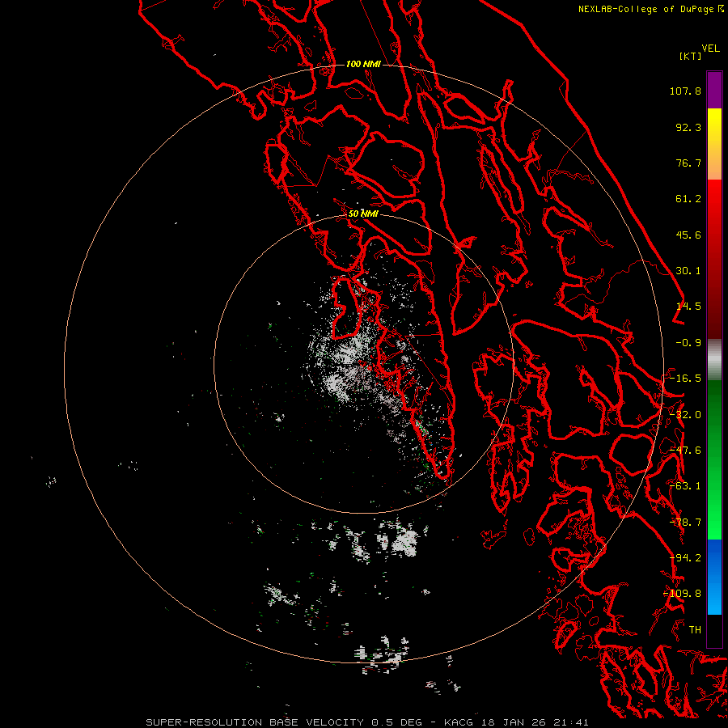Click the -63.1 velocity scale label
The image size is (728, 728).
pos(685,486)
